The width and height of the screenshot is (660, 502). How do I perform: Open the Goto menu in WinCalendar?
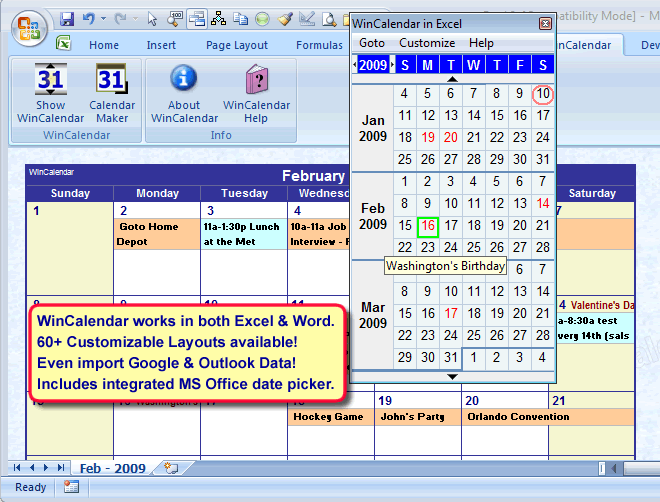click(x=371, y=43)
